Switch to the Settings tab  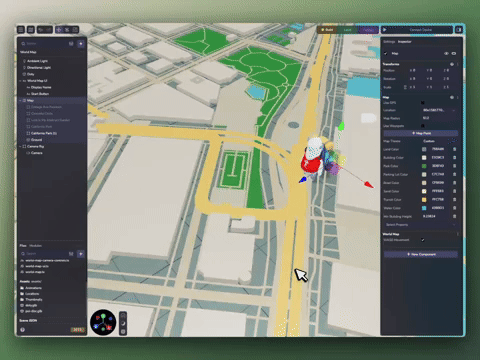pos(389,42)
